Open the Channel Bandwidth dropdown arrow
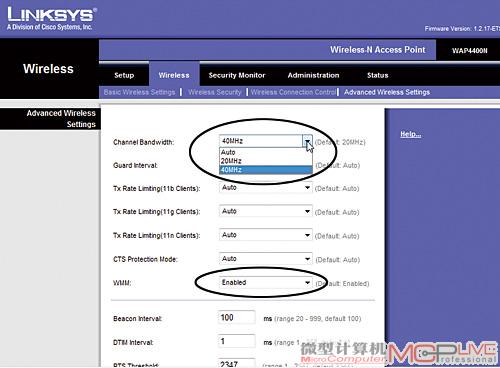The height and width of the screenshot is (368, 500). coord(307,141)
